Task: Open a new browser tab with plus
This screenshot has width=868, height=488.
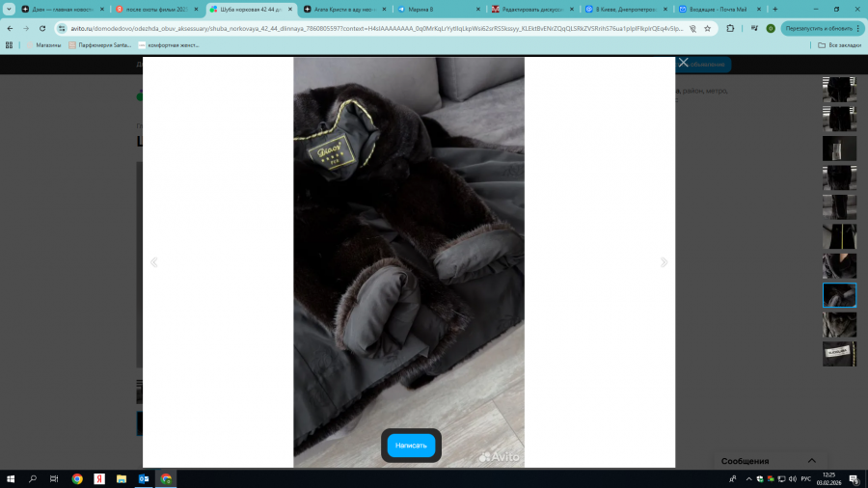Action: [x=774, y=9]
